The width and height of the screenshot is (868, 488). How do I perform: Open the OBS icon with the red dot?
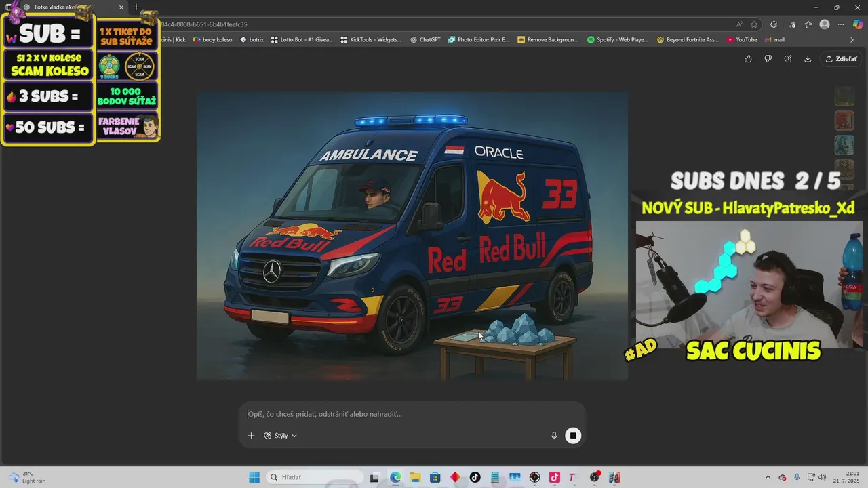click(x=595, y=477)
